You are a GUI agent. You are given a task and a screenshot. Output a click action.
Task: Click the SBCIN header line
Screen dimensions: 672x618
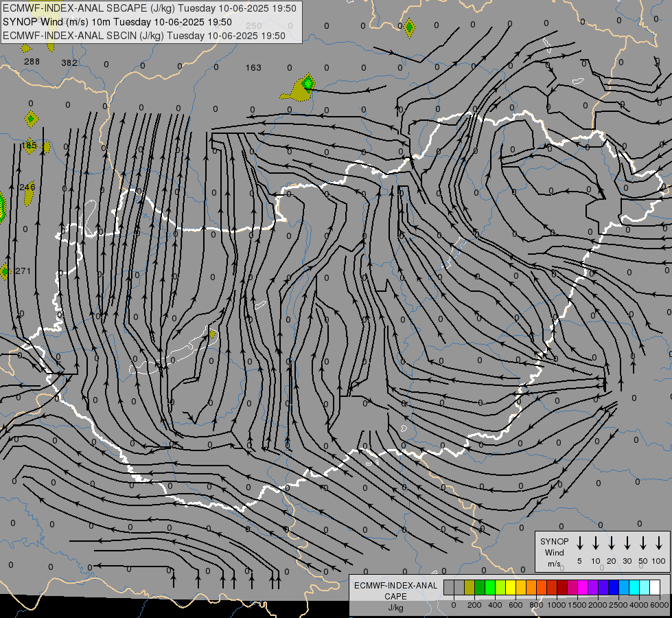144,36
